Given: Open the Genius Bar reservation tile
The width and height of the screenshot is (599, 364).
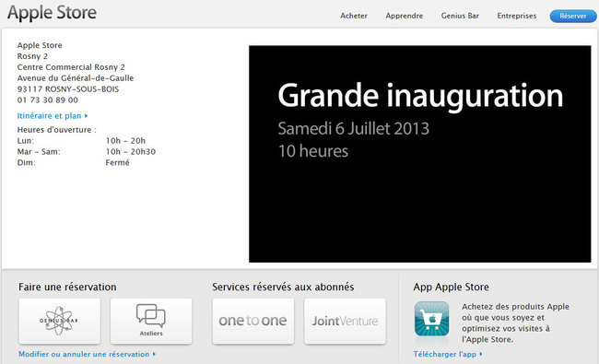Looking at the screenshot, I should click(x=60, y=322).
